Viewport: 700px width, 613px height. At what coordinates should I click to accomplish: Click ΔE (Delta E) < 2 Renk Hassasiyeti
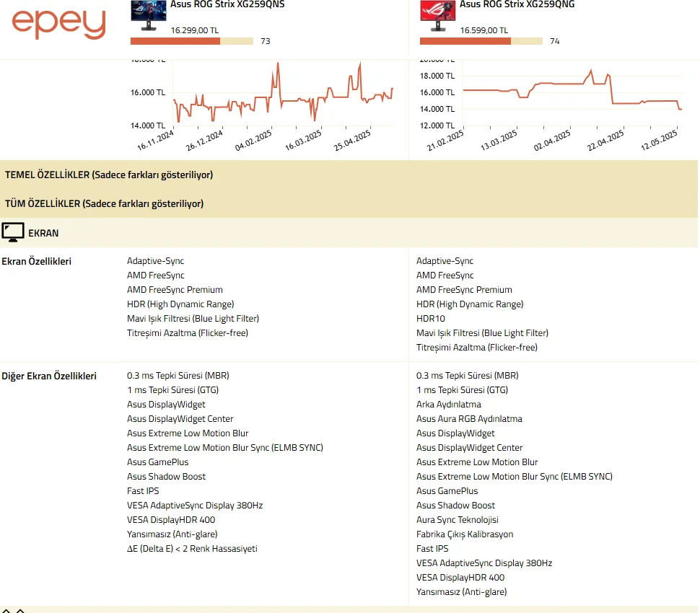(x=192, y=549)
